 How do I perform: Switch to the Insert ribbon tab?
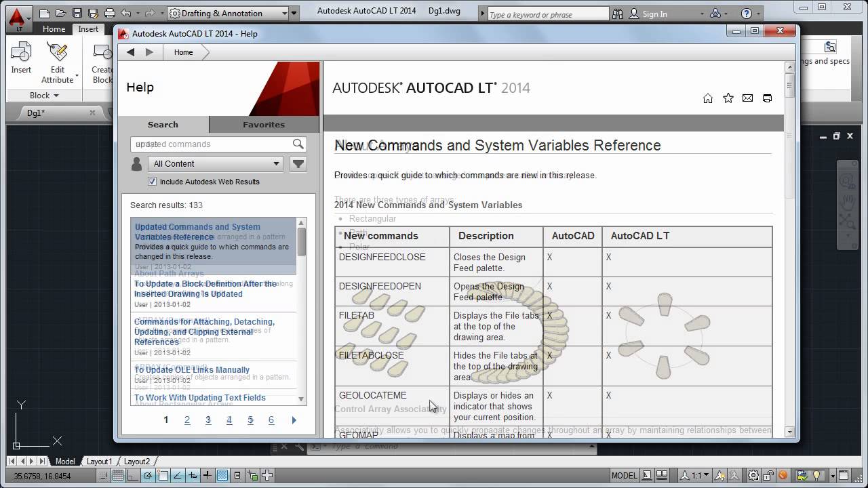[x=88, y=29]
